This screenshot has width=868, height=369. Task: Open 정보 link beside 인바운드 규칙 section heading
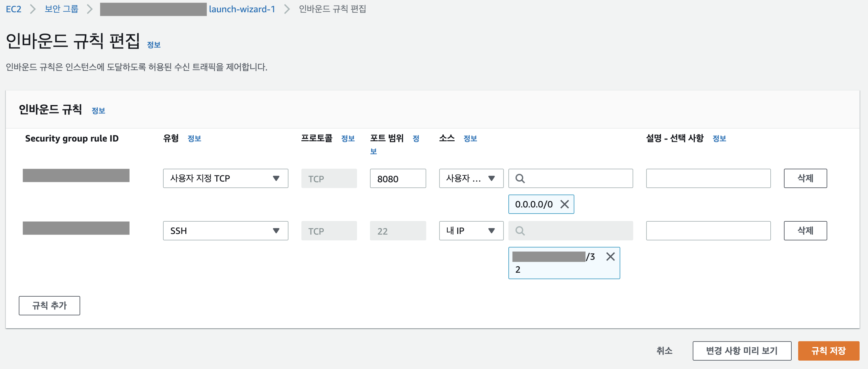tap(98, 111)
